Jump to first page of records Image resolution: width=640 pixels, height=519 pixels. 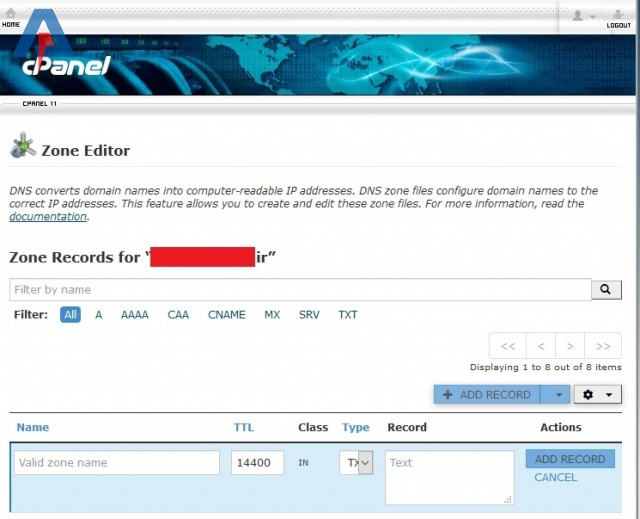(508, 346)
